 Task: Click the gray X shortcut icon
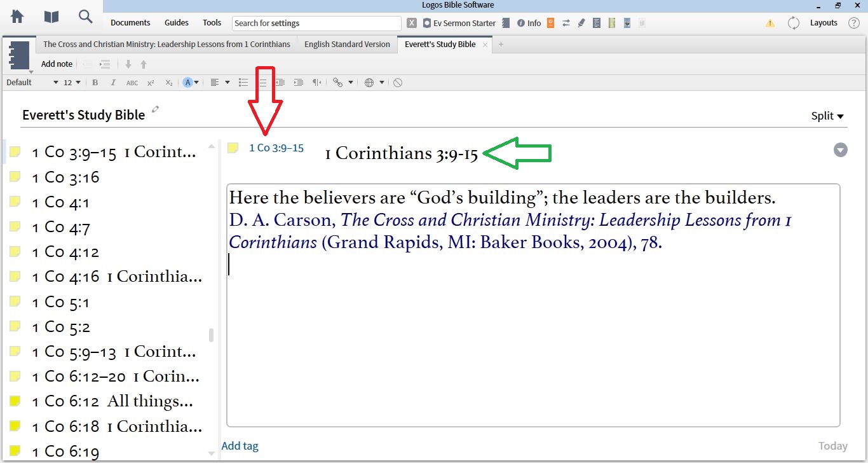click(x=412, y=23)
